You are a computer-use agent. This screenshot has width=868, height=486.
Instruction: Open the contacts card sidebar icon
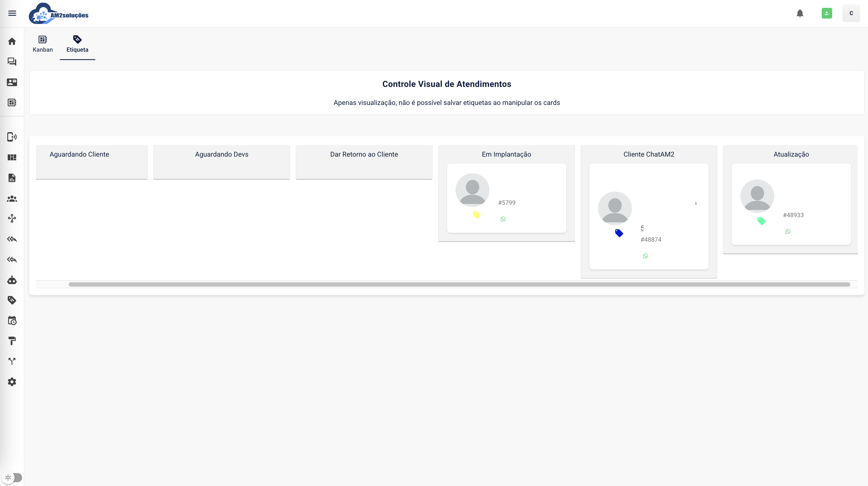click(12, 82)
